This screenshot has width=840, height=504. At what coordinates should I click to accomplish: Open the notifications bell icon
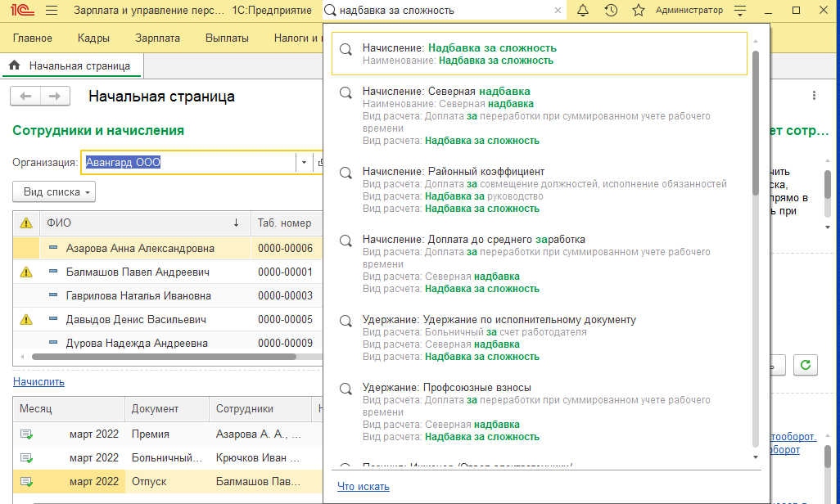(x=583, y=11)
